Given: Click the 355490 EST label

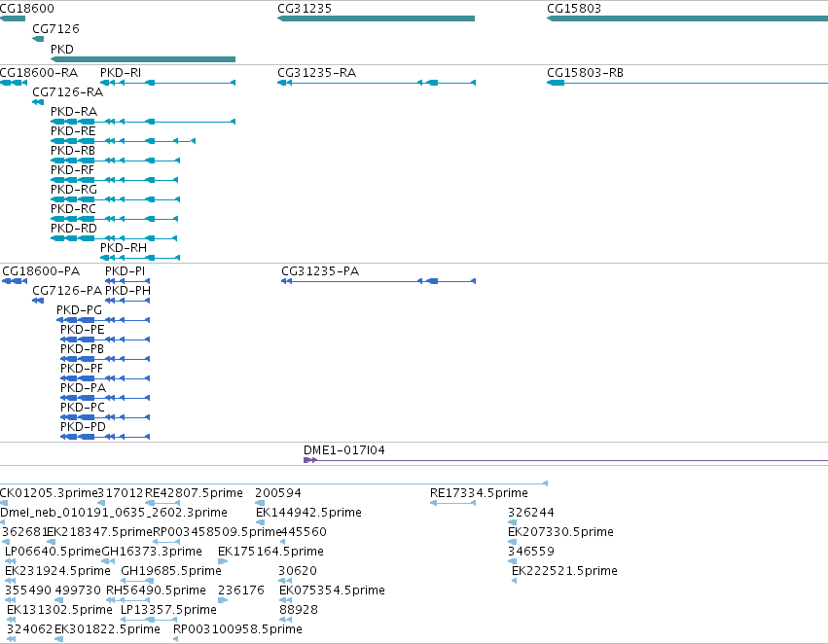Looking at the screenshot, I should tap(28, 590).
